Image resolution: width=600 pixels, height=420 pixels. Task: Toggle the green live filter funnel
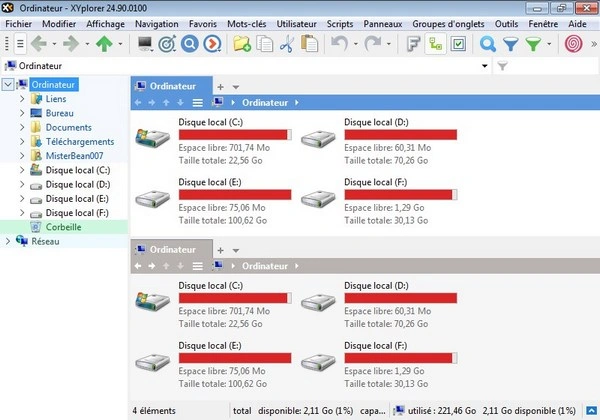pyautogui.click(x=536, y=43)
